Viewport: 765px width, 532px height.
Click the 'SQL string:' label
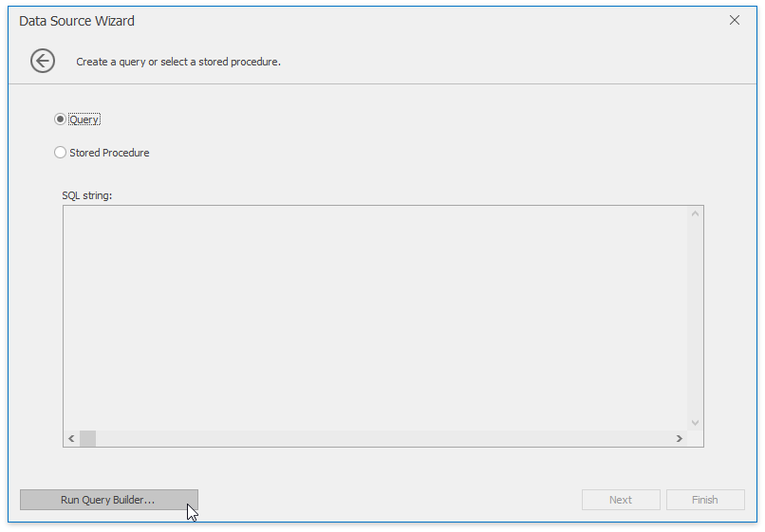[x=86, y=195]
